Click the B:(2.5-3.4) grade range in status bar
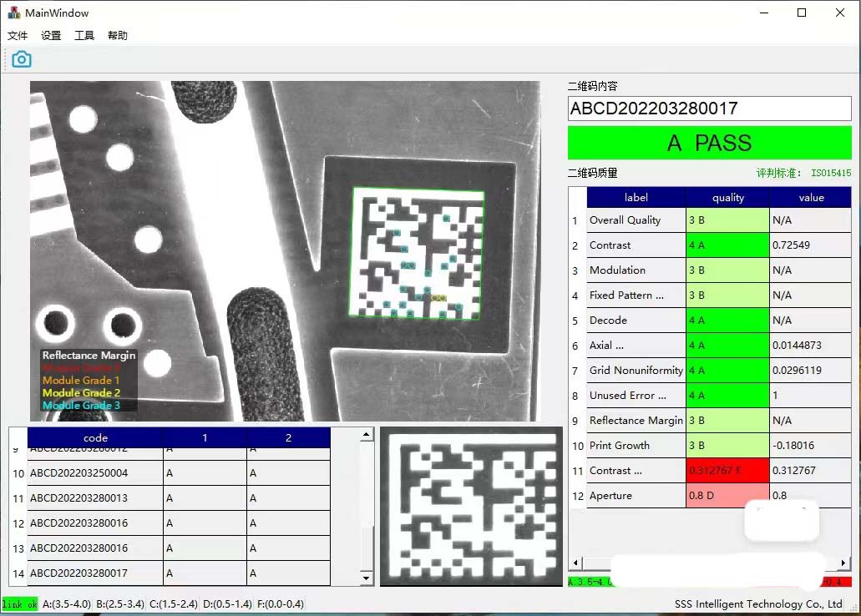Screen dimensions: 861x616 (x=120, y=604)
